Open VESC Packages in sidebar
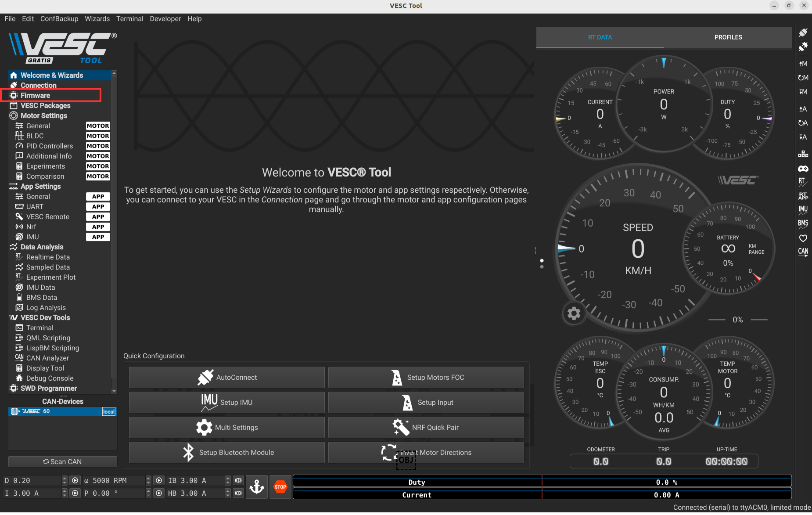Image resolution: width=812 pixels, height=515 pixels. click(60, 106)
